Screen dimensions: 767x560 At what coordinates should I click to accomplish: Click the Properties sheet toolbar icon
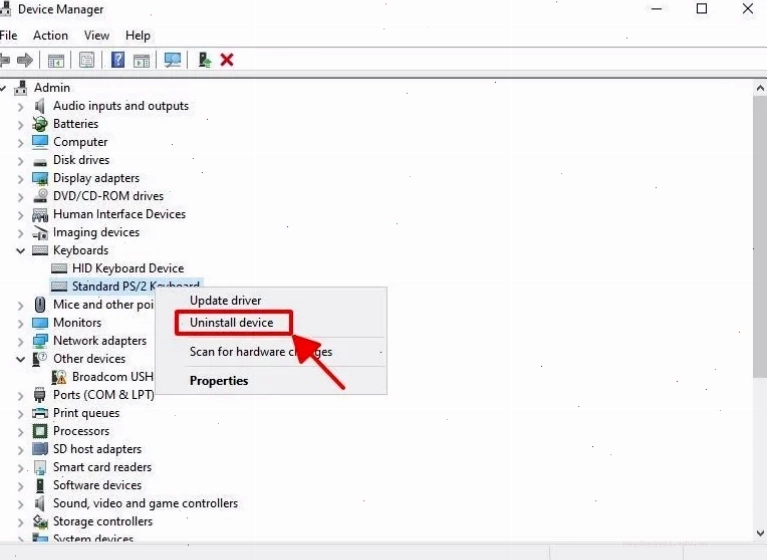tap(87, 60)
